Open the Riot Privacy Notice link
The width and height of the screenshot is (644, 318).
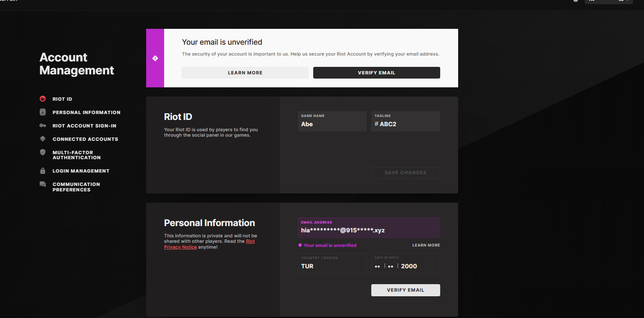pyautogui.click(x=209, y=244)
